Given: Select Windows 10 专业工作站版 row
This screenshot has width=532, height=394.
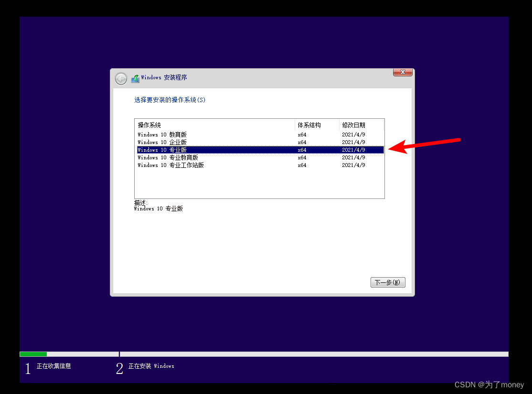Looking at the screenshot, I should click(x=260, y=165).
